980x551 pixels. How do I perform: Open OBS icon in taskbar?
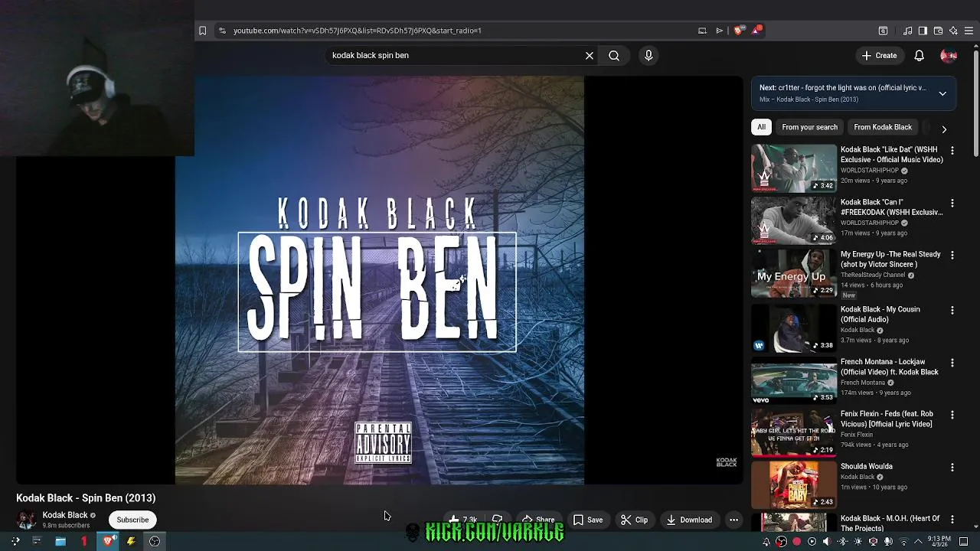(155, 541)
